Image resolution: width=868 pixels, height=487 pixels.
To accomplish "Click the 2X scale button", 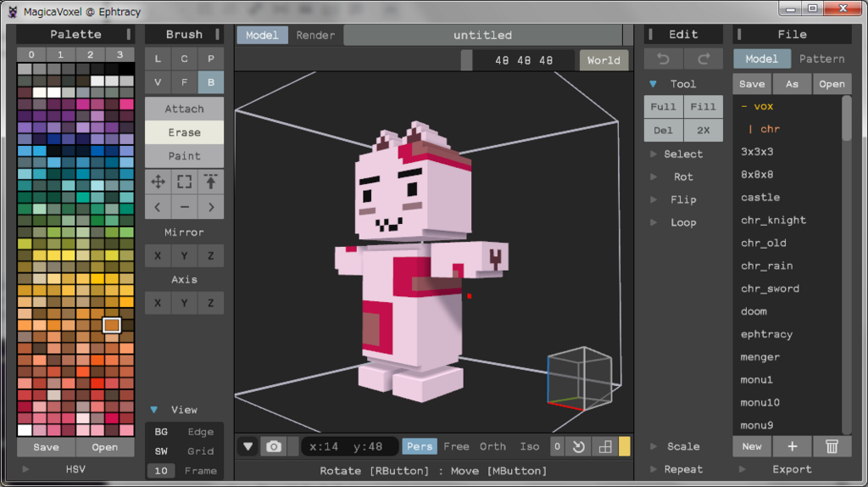I will (x=703, y=130).
